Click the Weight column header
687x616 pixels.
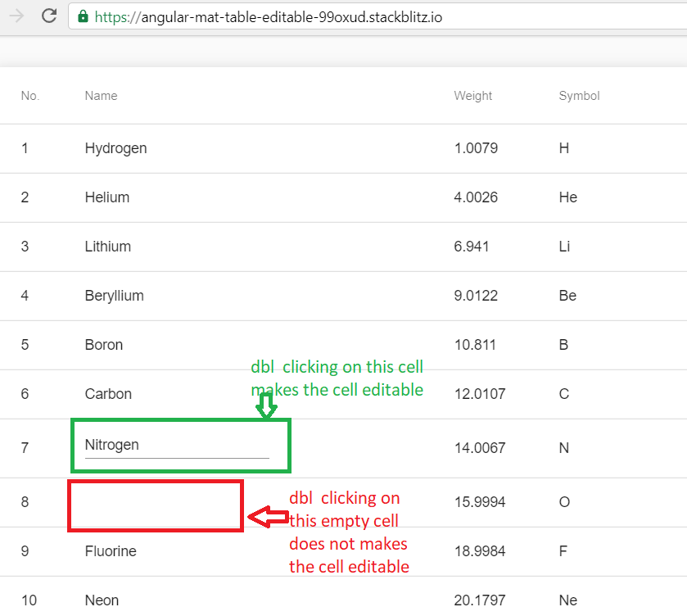[x=472, y=96]
